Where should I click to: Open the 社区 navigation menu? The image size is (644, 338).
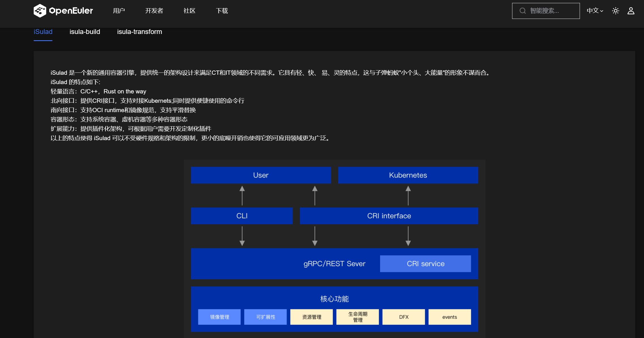[x=189, y=11]
